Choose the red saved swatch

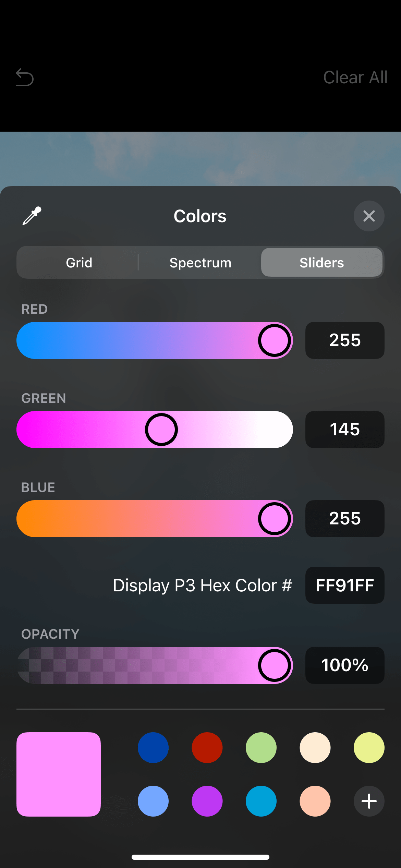207,748
